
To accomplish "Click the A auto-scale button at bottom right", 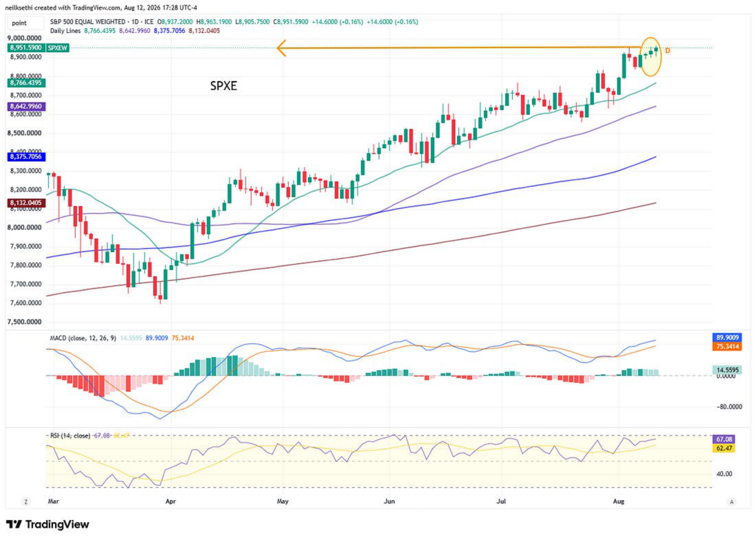I will click(732, 502).
